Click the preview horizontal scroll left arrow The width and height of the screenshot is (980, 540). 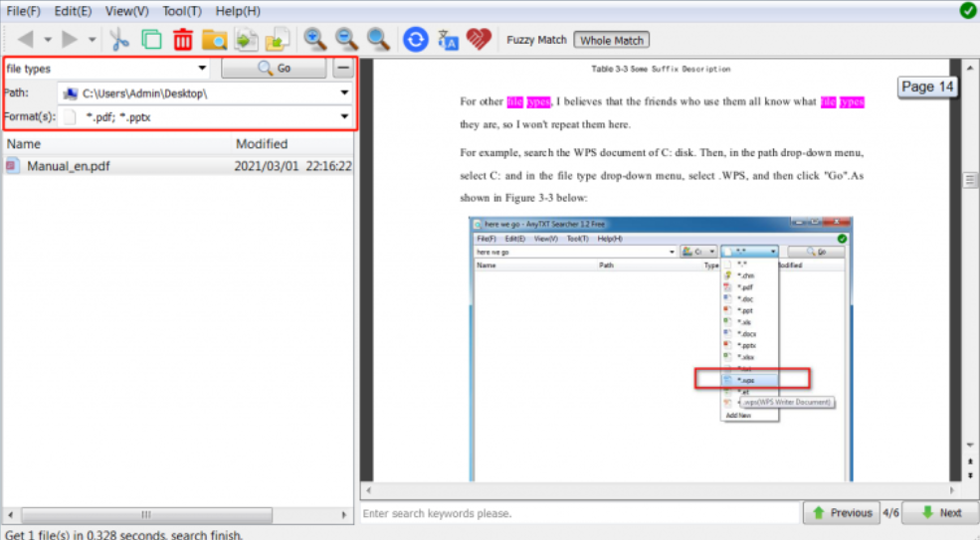[x=368, y=490]
